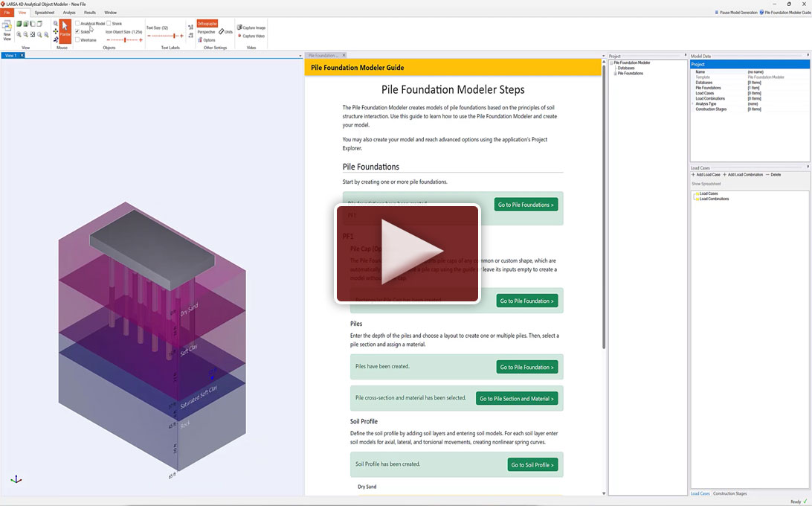Click the zoom in view icon

pos(19,34)
